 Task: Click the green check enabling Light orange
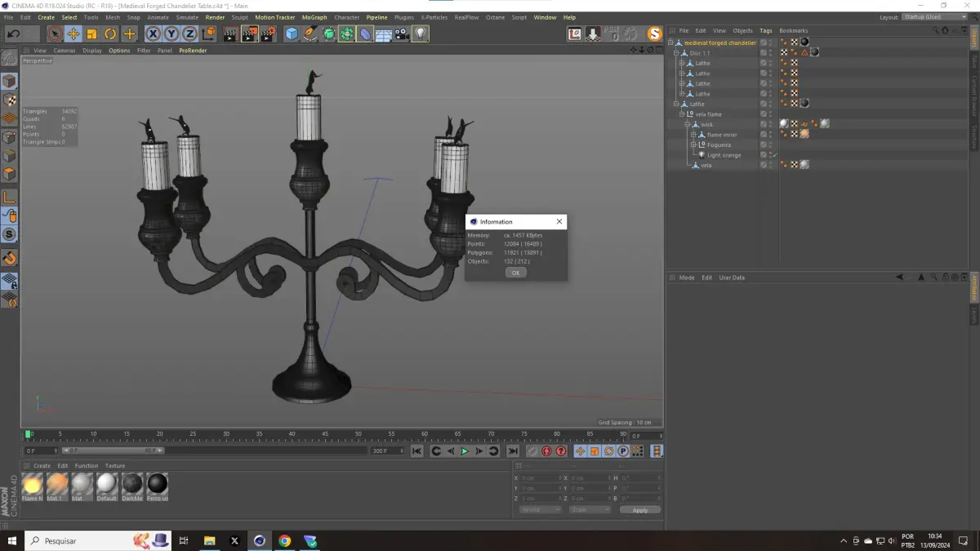pos(775,155)
